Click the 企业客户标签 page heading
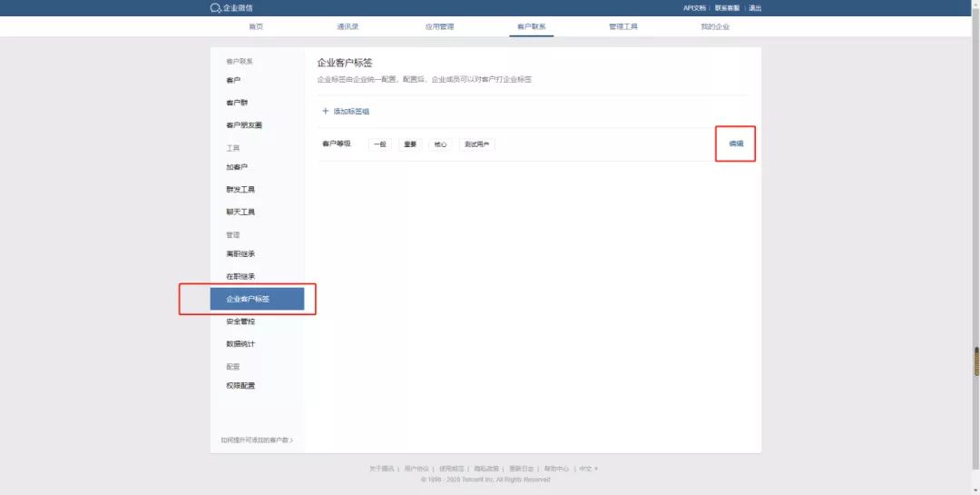Screen dimensions: 980x495 [x=345, y=64]
